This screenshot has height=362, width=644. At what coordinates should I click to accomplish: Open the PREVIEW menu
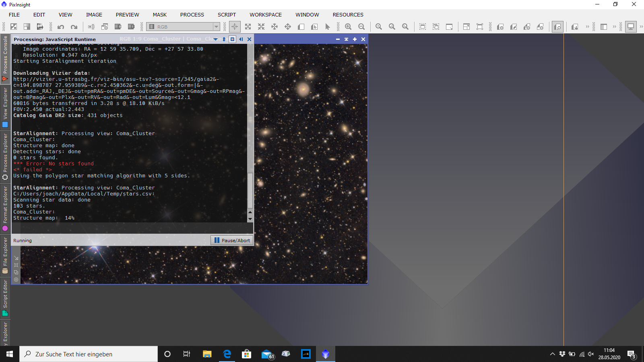click(127, 14)
